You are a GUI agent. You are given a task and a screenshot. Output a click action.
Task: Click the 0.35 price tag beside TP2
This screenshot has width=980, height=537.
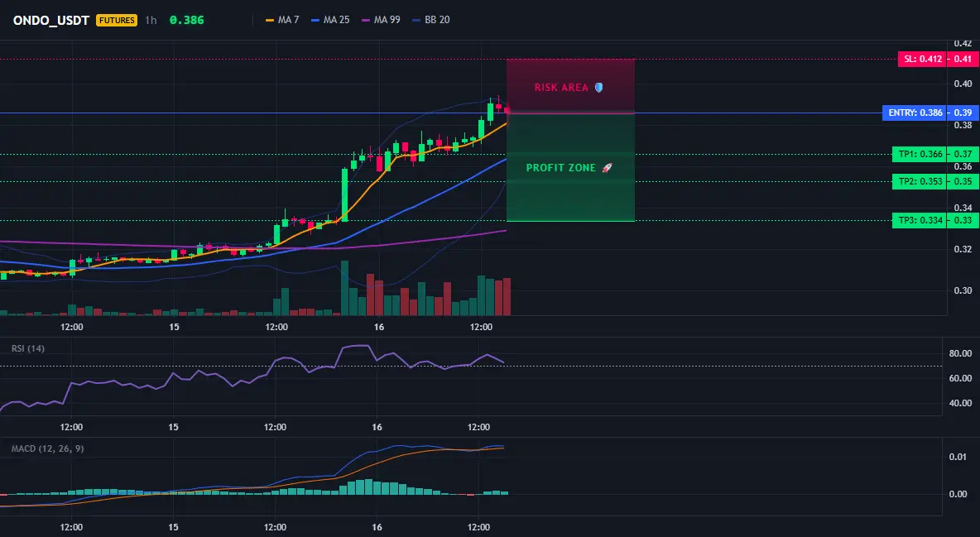tap(963, 182)
